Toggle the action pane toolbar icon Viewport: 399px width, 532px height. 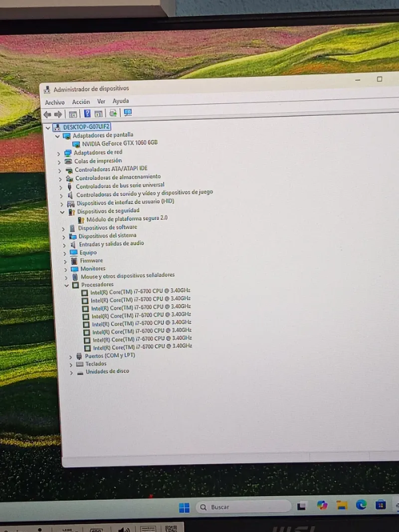tap(98, 114)
